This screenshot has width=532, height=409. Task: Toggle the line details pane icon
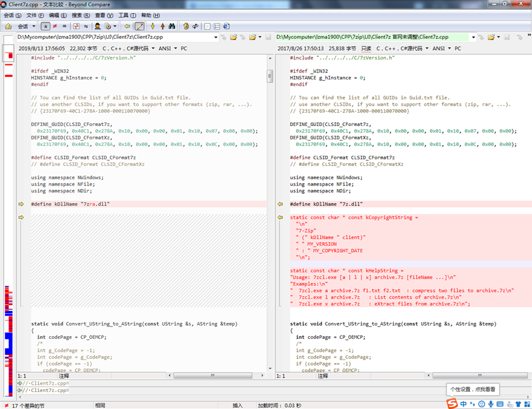point(217,26)
